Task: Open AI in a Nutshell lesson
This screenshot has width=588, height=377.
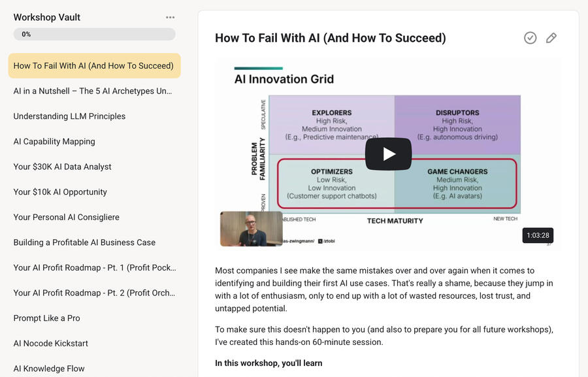Action: (93, 91)
